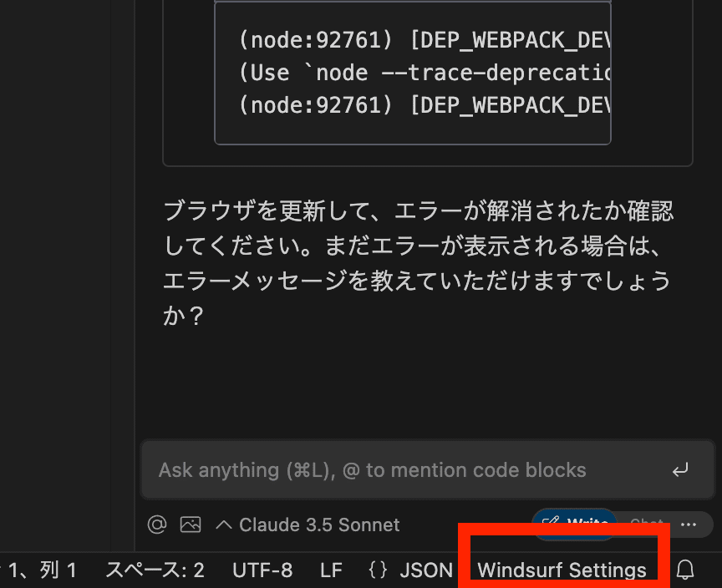The width and height of the screenshot is (722, 588).
Task: Open the Claude 3.5 Sonnet model selector
Action: 308,525
